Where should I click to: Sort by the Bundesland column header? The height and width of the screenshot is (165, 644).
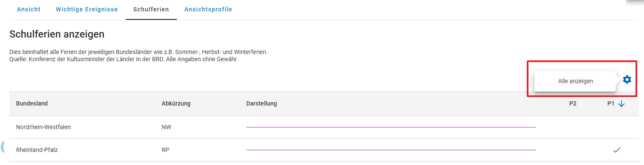[32, 104]
